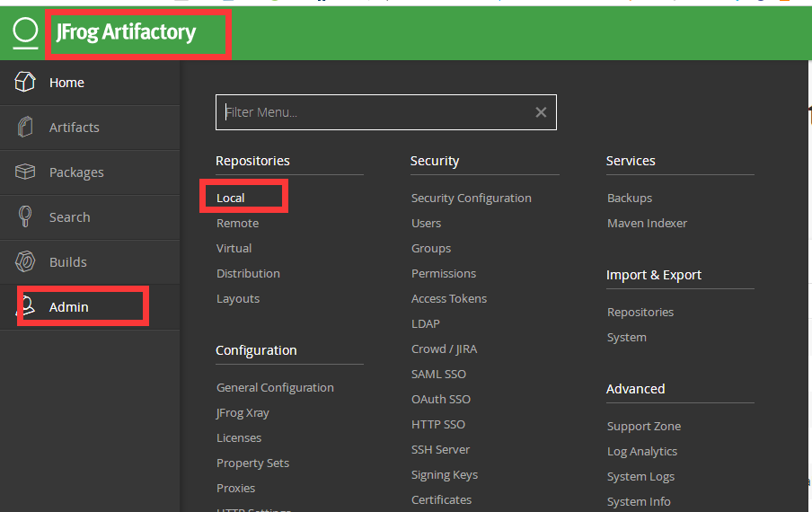Click the Search magnifier icon
This screenshot has width=812, height=512.
click(25, 216)
